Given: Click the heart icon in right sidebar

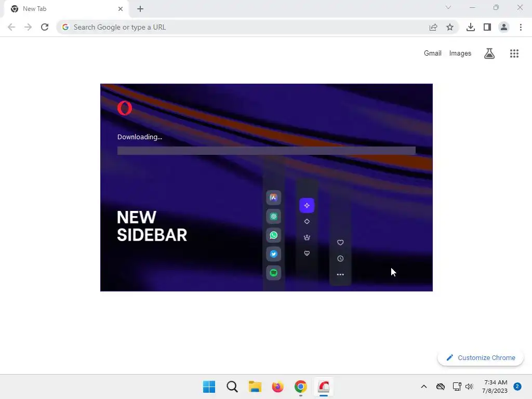Looking at the screenshot, I should pyautogui.click(x=340, y=243).
